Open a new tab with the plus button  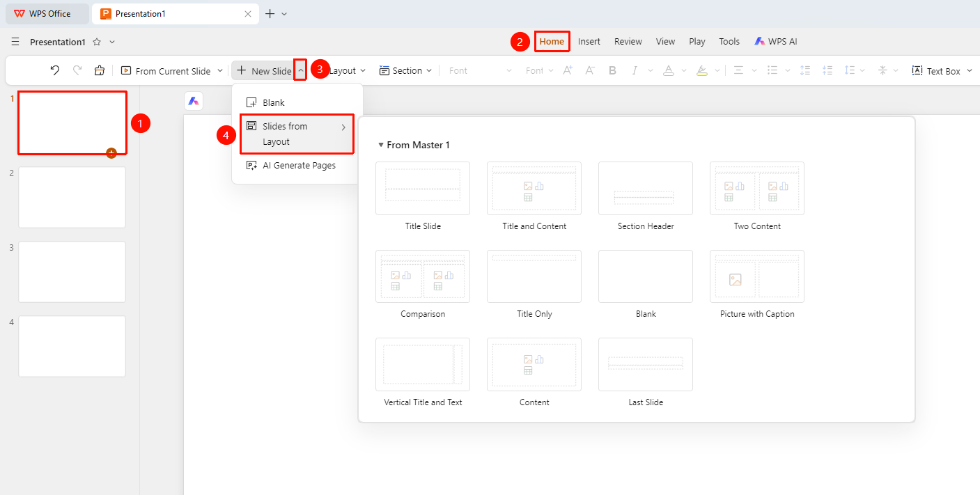click(x=270, y=14)
